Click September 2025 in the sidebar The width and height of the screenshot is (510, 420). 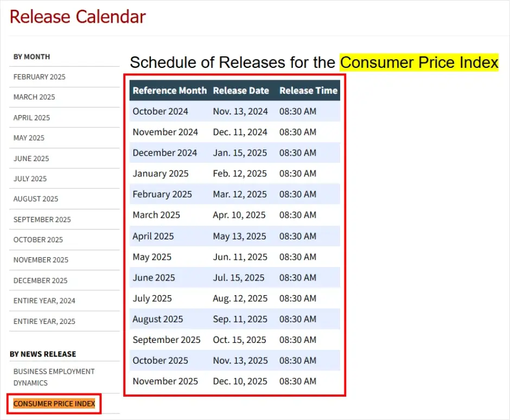[x=42, y=220]
